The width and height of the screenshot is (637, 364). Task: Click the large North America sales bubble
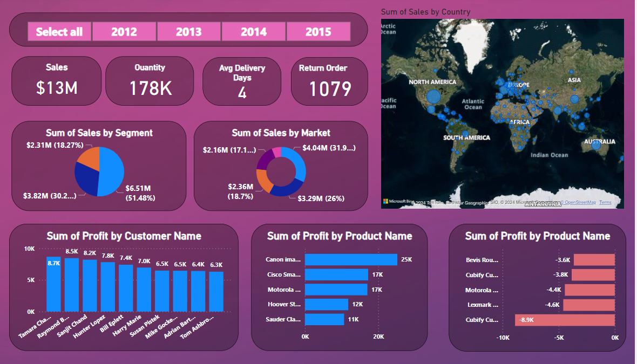pyautogui.click(x=433, y=97)
